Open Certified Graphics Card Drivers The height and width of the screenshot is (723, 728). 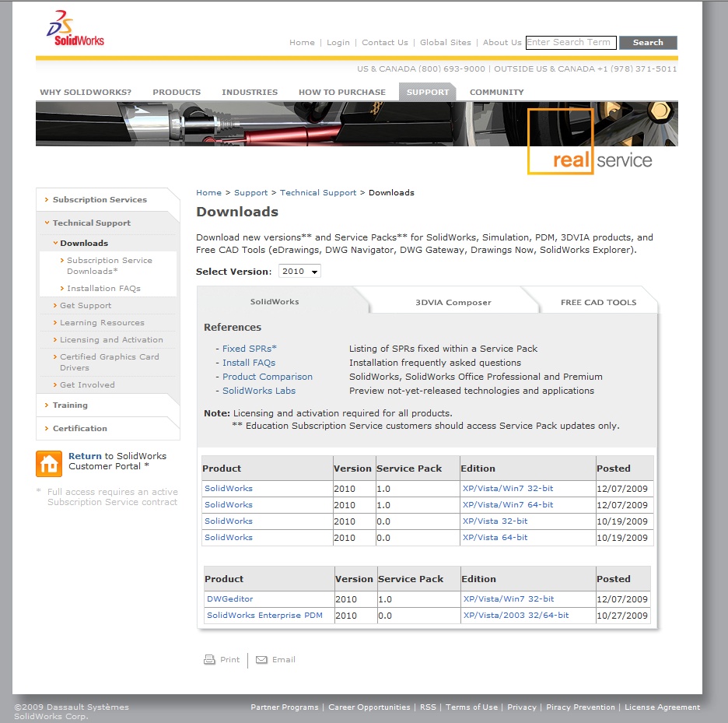109,362
